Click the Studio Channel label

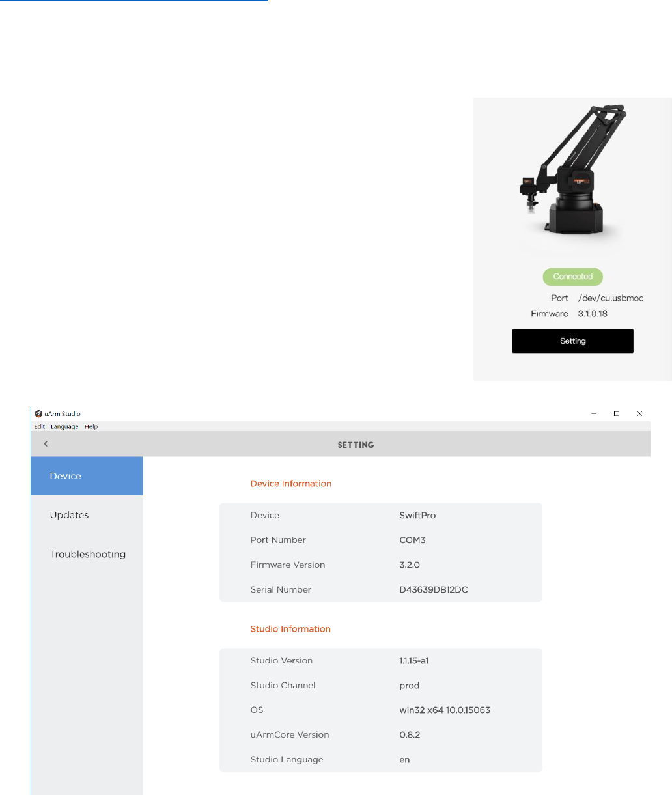(283, 685)
